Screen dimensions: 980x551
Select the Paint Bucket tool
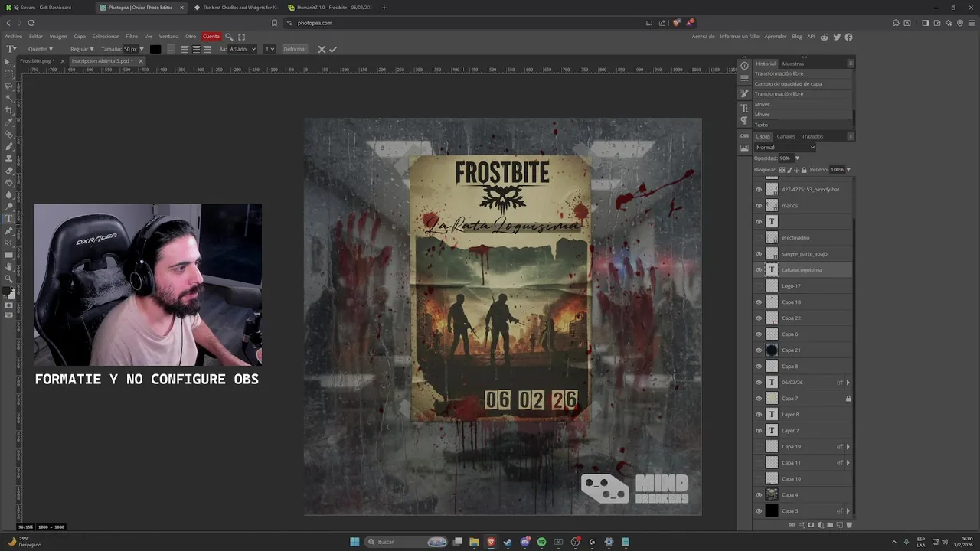pos(9,182)
